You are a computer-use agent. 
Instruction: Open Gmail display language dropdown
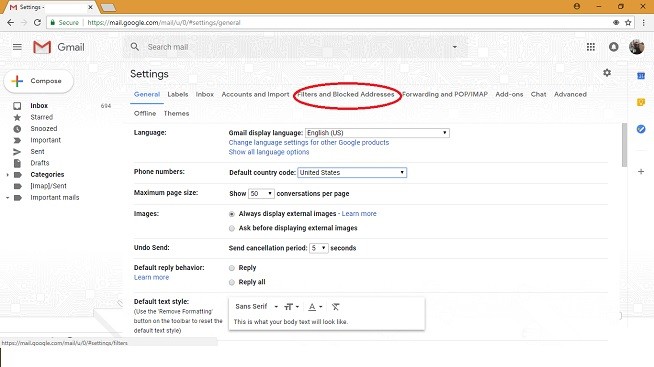click(377, 133)
